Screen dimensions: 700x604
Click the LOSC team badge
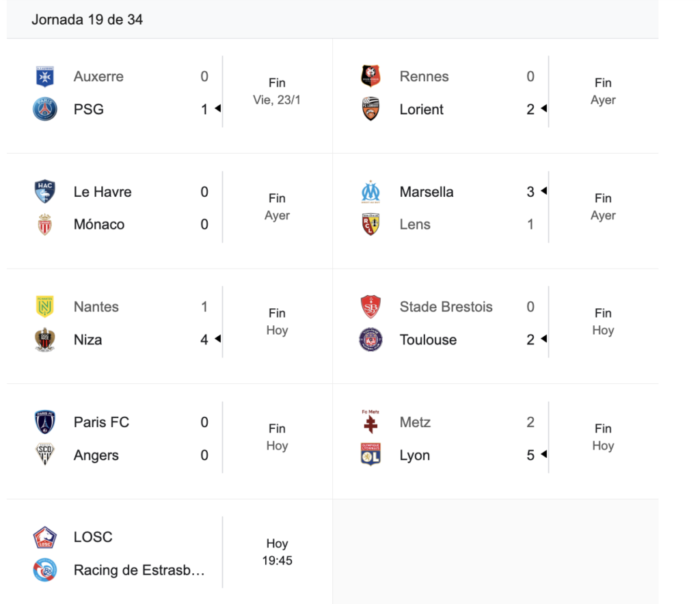pos(45,538)
